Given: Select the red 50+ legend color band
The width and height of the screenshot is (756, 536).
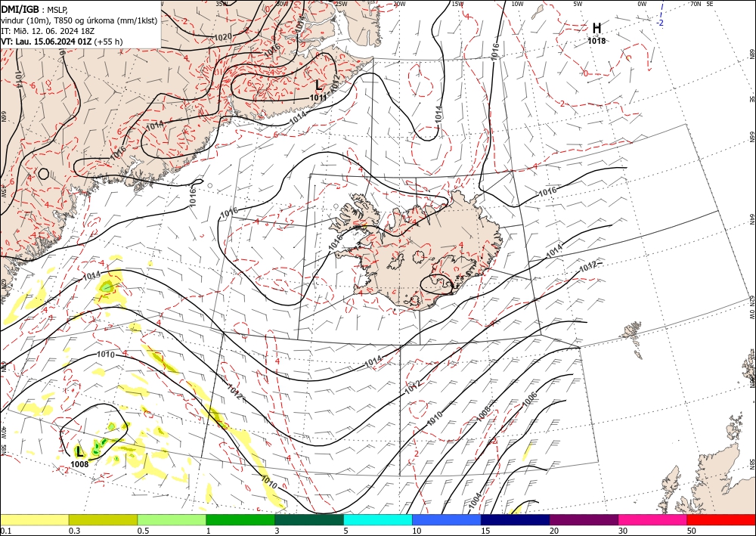Looking at the screenshot, I should [x=721, y=519].
